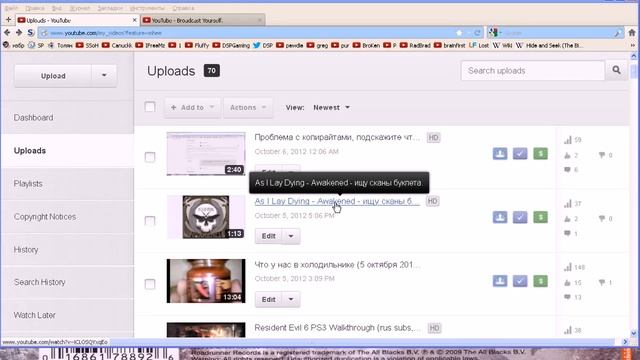The image size is (640, 360).
Task: Click the magnifier search uploads button
Action: [616, 70]
